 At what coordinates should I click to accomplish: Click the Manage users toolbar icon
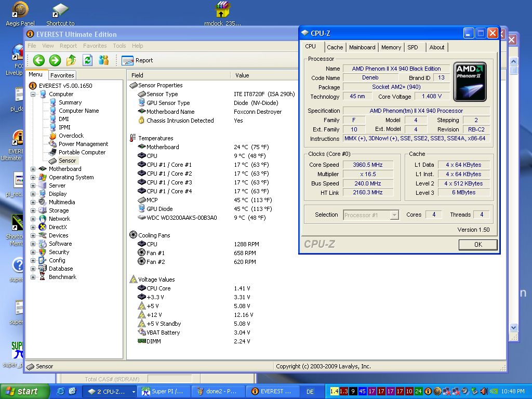click(x=104, y=60)
